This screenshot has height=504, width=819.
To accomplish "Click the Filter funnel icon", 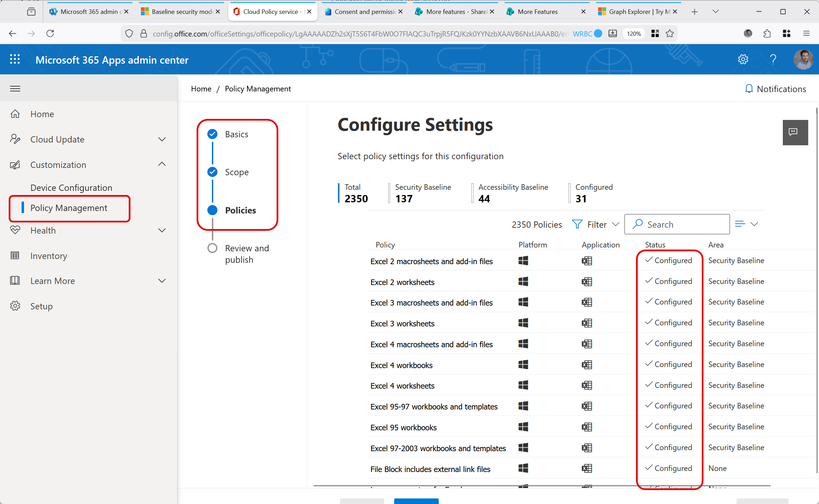I will pos(577,225).
